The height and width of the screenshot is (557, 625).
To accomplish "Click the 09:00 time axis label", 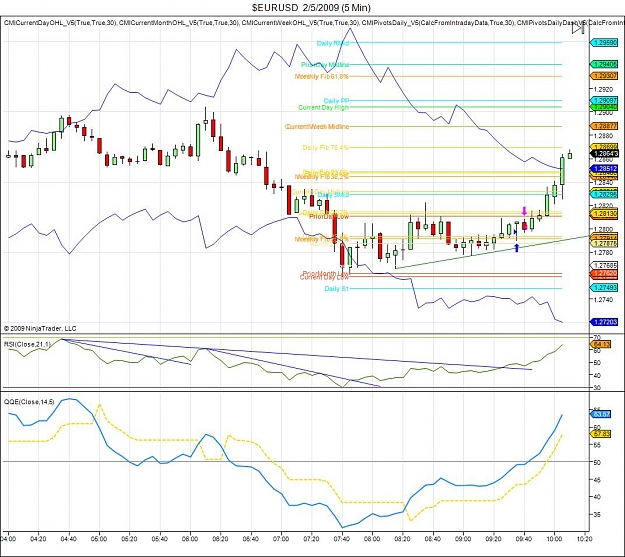I will pyautogui.click(x=464, y=539).
